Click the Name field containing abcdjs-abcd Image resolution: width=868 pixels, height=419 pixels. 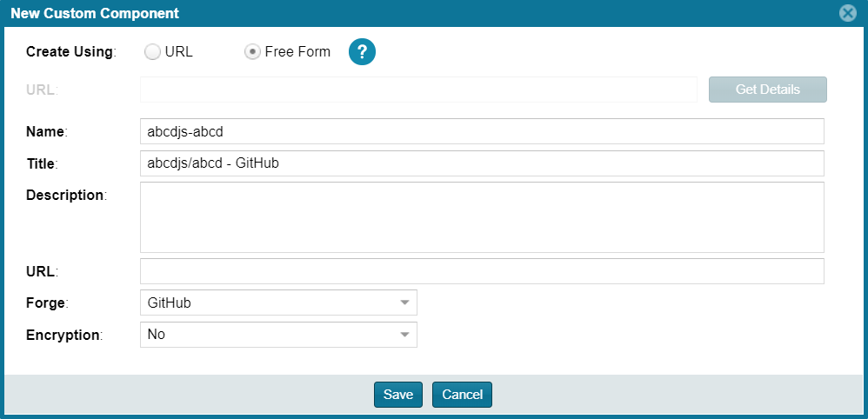[x=482, y=131]
